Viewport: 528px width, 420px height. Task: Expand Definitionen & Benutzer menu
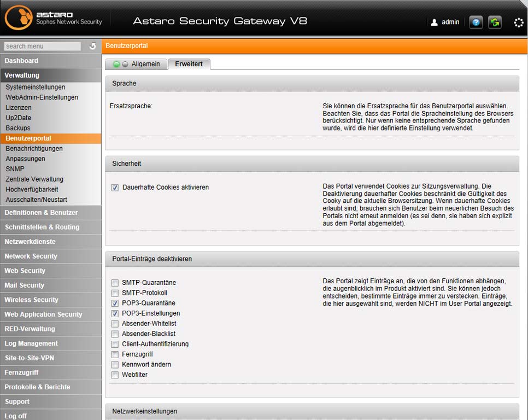pos(50,213)
